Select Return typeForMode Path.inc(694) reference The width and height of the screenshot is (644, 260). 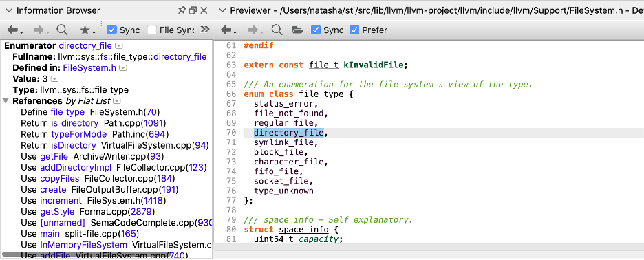point(94,134)
